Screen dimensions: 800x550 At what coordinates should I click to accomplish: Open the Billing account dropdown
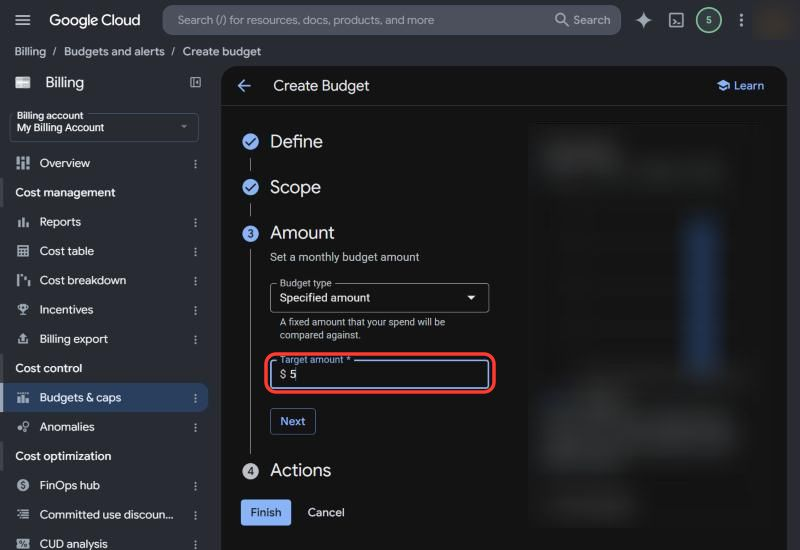tap(104, 127)
